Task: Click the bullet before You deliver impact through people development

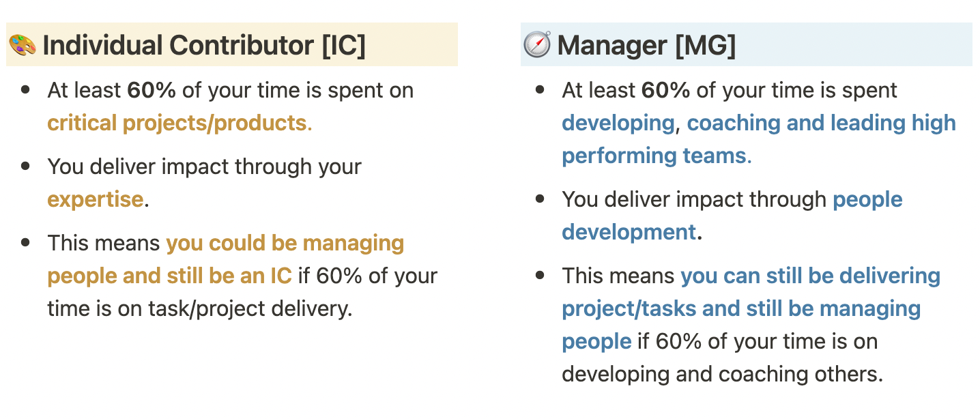Action: [x=541, y=199]
